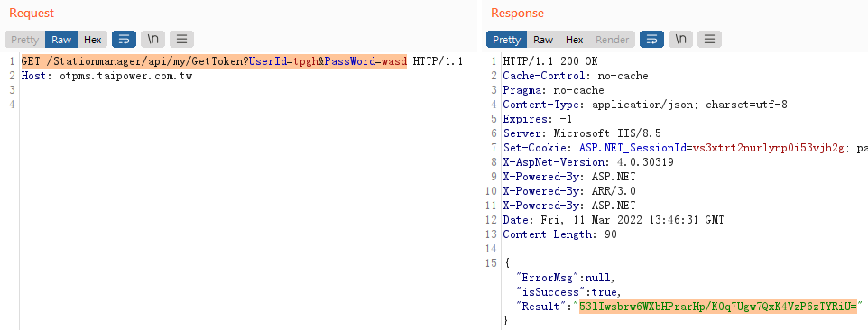The height and width of the screenshot is (330, 868).
Task: Click the Date: Fri, 11 Mar 2022 header
Action: 614,220
